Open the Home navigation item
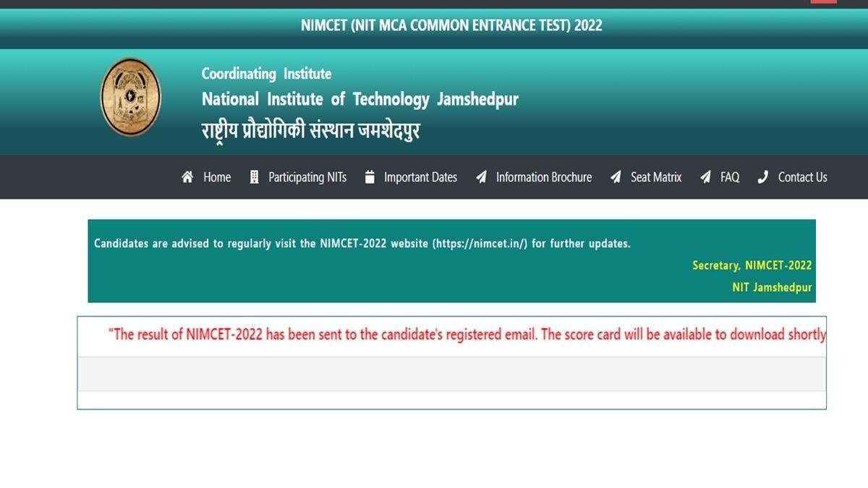 tap(216, 177)
